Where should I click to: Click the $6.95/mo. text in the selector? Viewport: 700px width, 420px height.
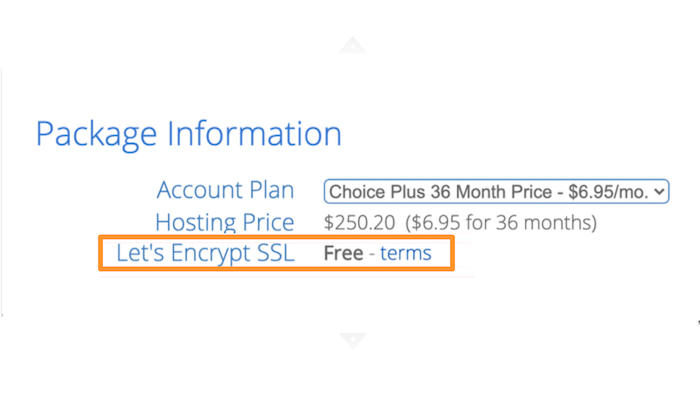coord(608,192)
